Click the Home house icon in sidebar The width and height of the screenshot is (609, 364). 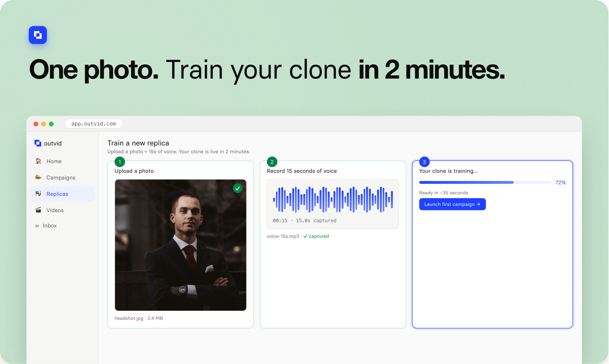38,161
